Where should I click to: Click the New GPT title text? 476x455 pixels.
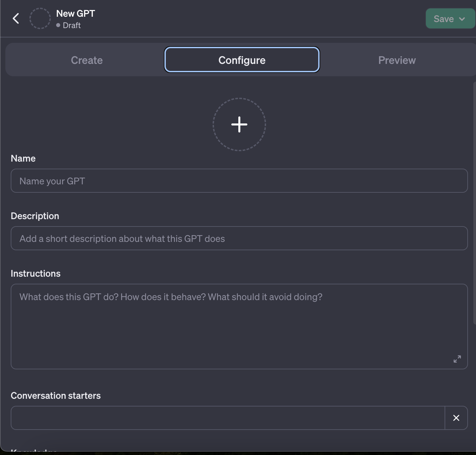coord(76,13)
